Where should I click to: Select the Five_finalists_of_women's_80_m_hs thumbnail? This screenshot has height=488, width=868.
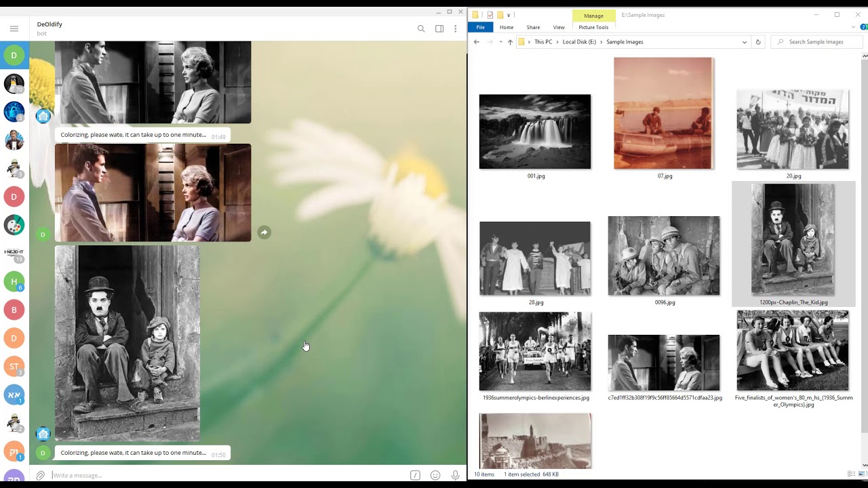pos(793,350)
